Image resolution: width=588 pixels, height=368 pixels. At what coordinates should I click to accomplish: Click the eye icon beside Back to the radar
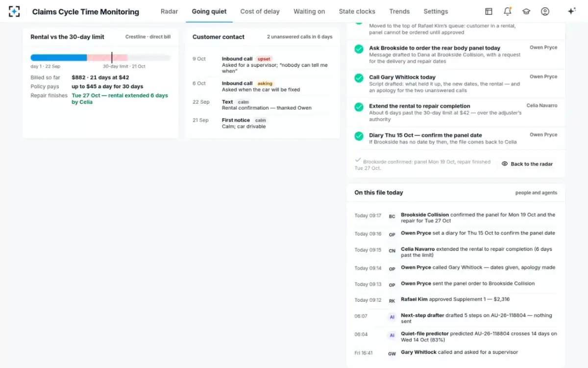tap(505, 164)
